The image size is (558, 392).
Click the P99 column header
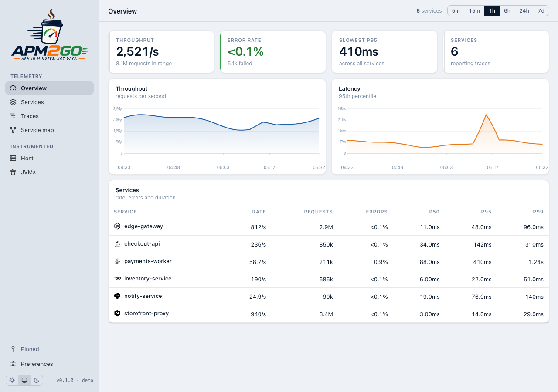(538, 212)
